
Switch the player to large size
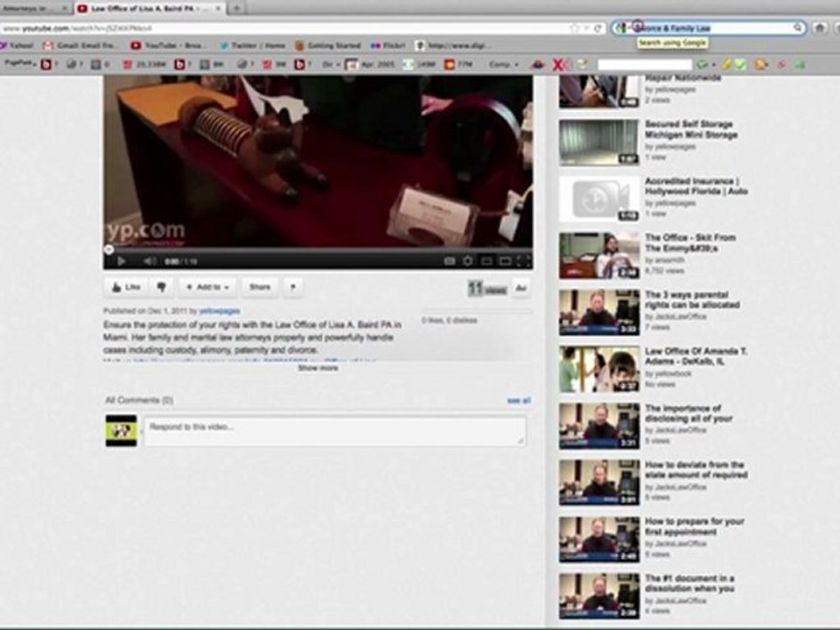[505, 261]
